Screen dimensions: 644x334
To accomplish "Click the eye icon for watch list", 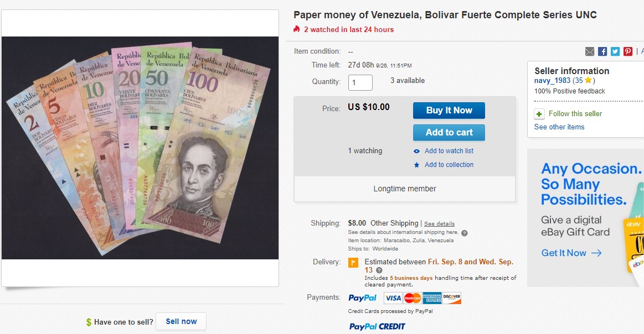I will [416, 151].
